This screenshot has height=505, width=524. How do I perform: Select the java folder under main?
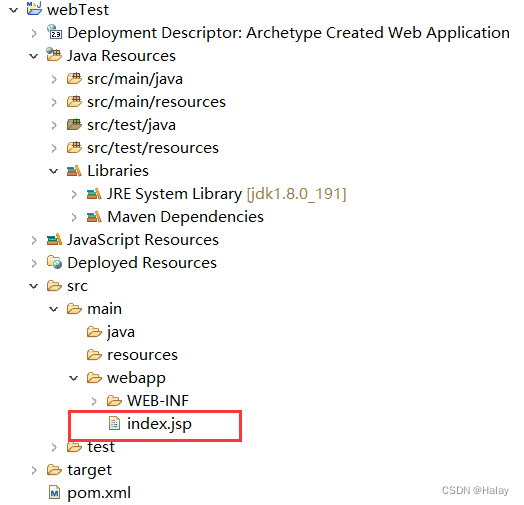tap(121, 333)
